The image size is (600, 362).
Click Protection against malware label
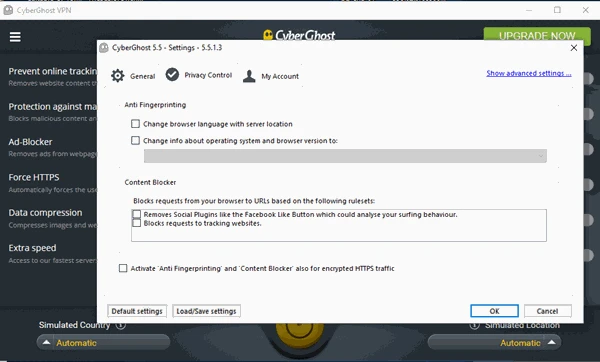coord(52,106)
